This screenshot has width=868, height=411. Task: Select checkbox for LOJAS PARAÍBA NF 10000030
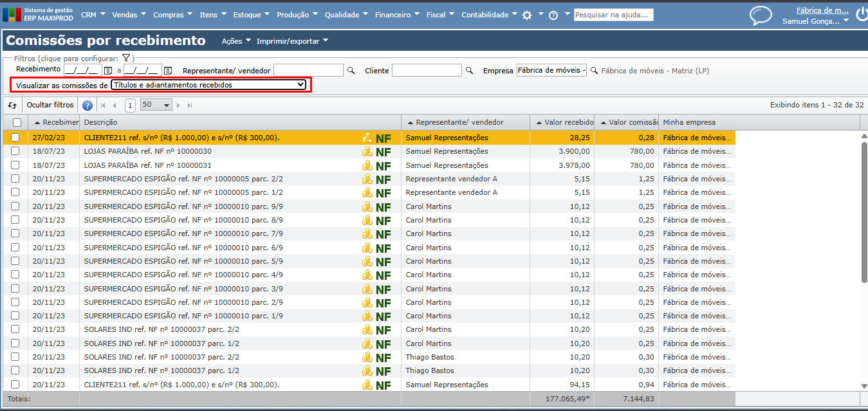(15, 151)
